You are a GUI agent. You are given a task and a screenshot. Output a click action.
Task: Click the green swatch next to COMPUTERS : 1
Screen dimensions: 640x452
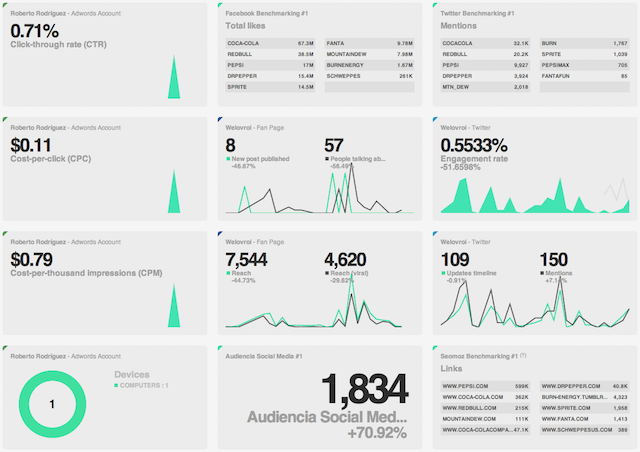point(116,385)
